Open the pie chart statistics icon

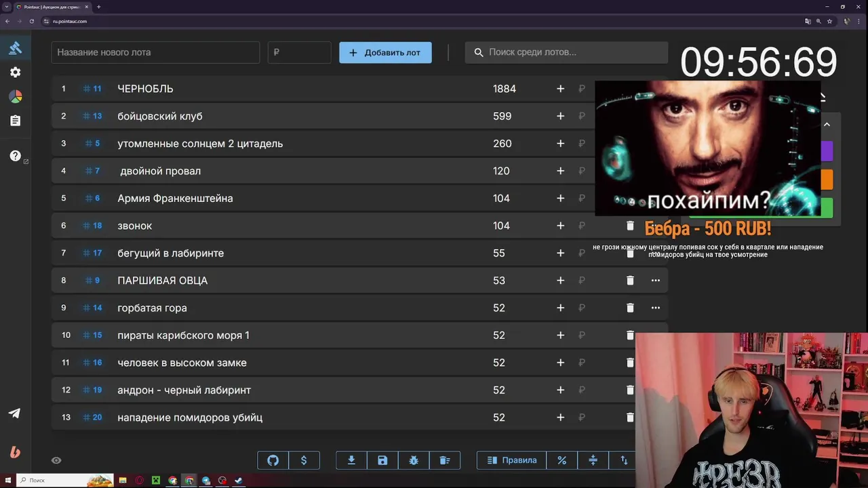15,97
